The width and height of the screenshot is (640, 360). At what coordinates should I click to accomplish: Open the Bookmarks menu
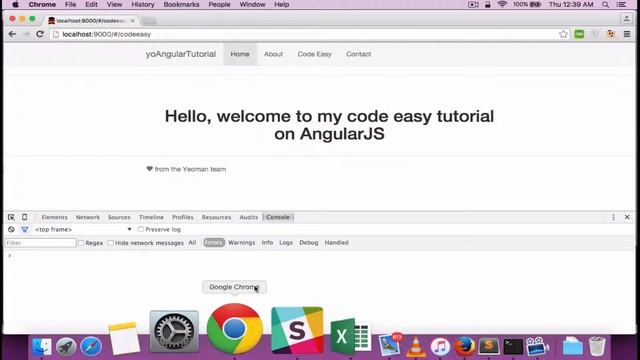pos(181,4)
